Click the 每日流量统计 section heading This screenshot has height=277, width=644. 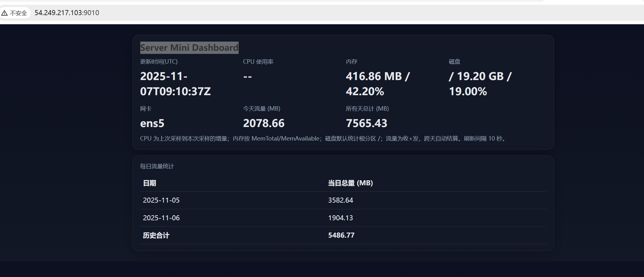tap(157, 166)
